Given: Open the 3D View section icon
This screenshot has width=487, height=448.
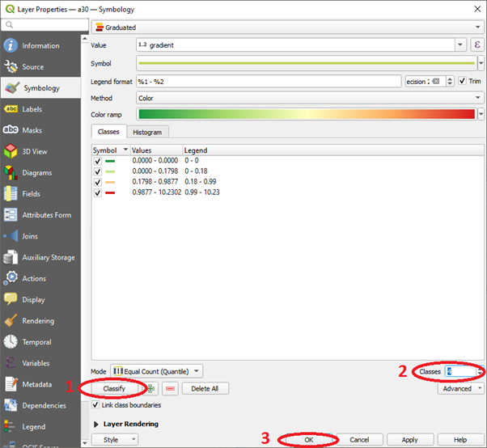Looking at the screenshot, I should [11, 151].
